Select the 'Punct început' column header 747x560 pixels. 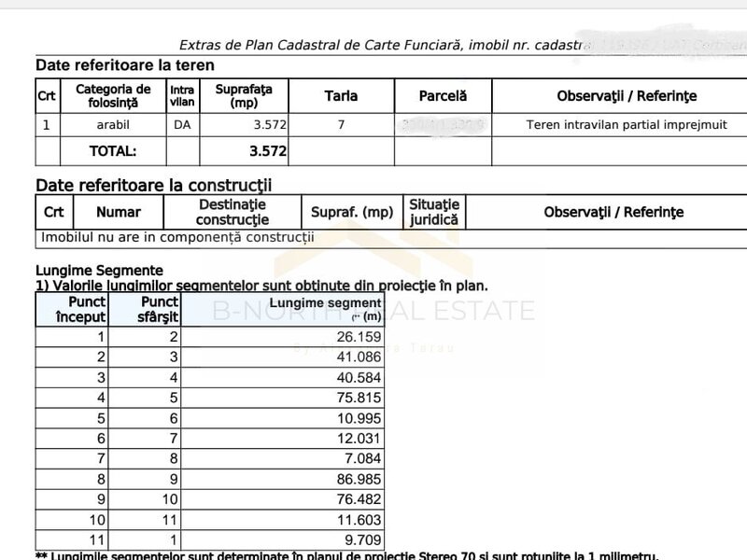[x=81, y=310]
